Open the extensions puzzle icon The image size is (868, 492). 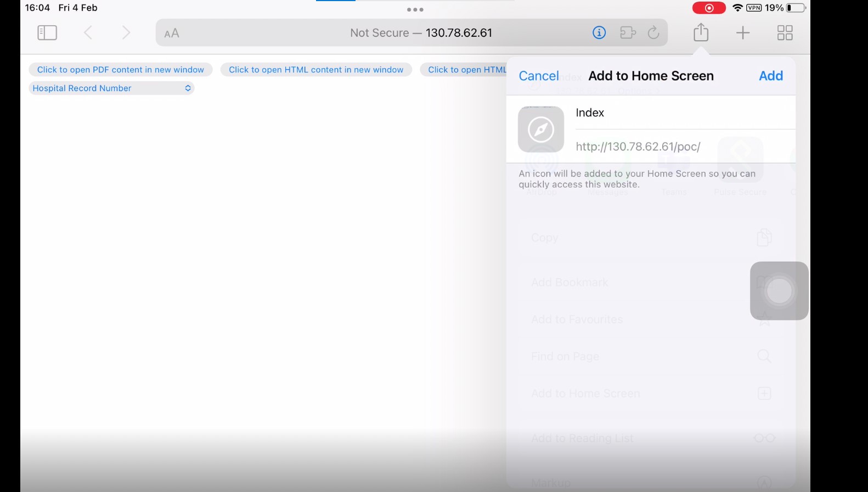[x=628, y=33]
